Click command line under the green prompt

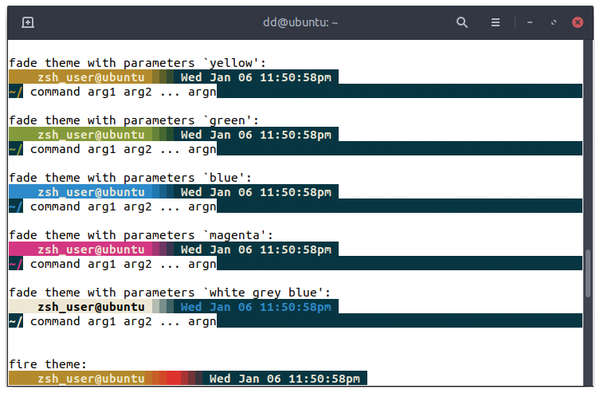(x=123, y=149)
